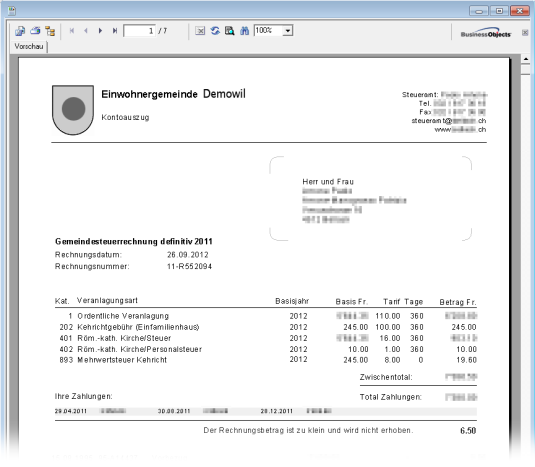Refresh the report data
The image size is (535, 467).
215,31
